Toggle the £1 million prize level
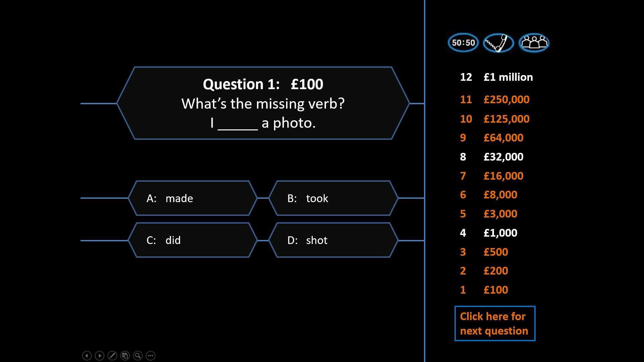This screenshot has height=362, width=644. coord(508,77)
